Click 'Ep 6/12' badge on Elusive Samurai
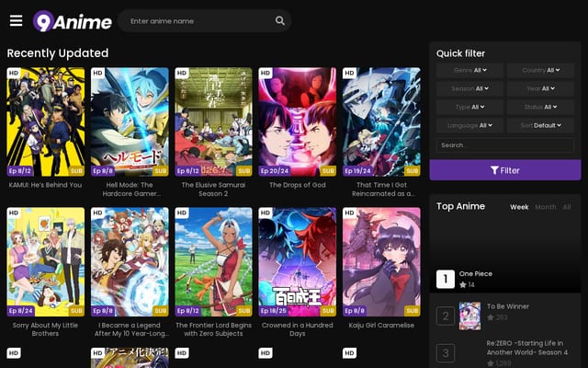The height and width of the screenshot is (368, 588). [187, 171]
